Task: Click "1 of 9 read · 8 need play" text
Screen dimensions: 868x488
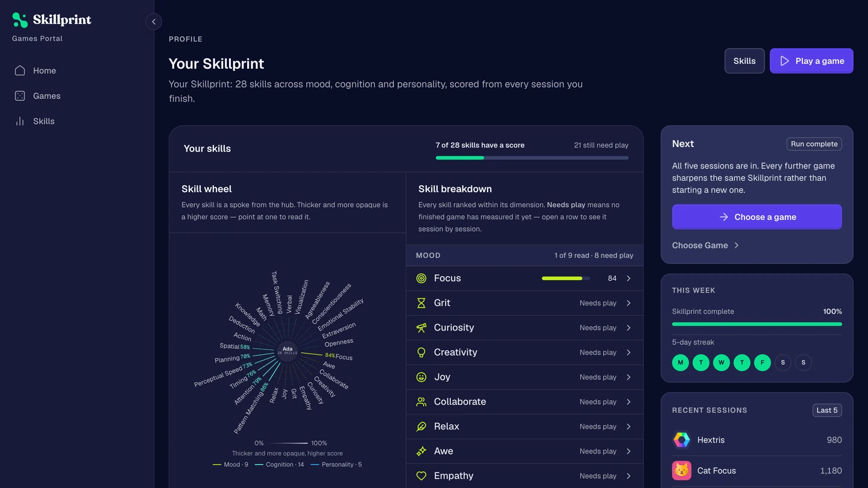Action: [594, 255]
